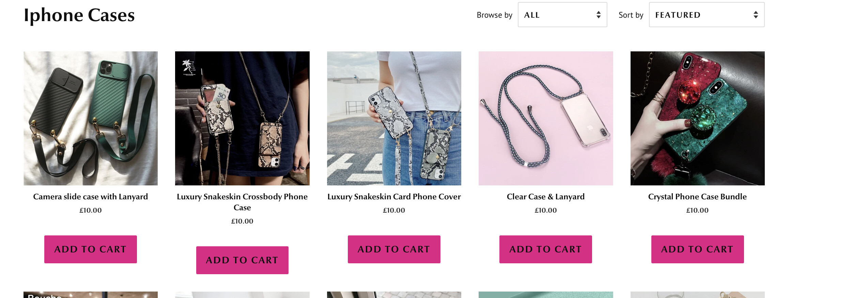Open the Snakeskin Crossbody Phone Case image
Viewport: 868px width, 298px height.
[242, 118]
